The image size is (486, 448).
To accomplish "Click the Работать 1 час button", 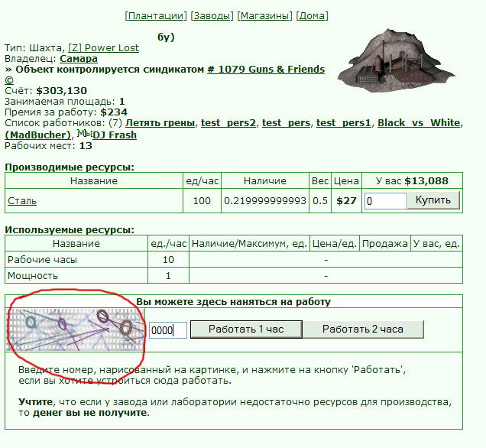I will point(246,330).
